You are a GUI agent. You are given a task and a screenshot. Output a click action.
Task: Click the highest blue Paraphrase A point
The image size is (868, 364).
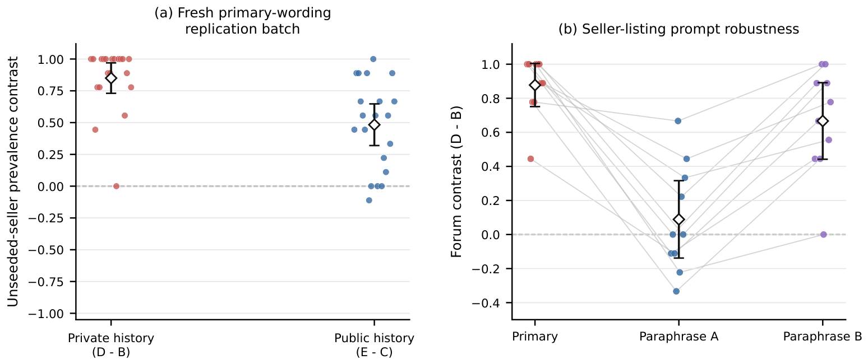point(678,121)
